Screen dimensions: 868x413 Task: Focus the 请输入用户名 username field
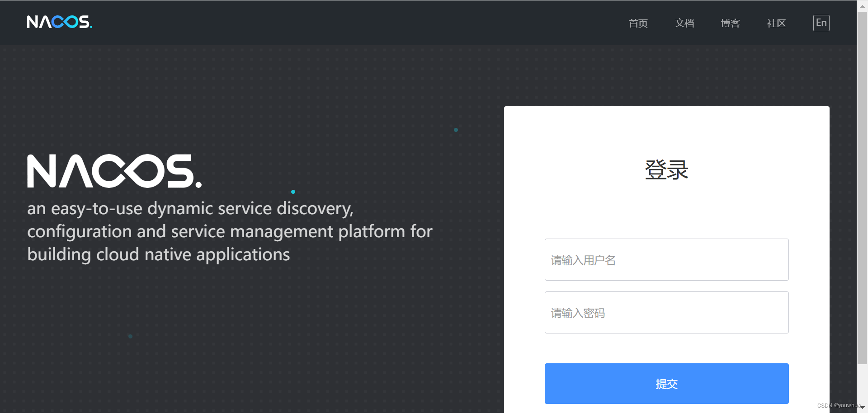coord(667,260)
